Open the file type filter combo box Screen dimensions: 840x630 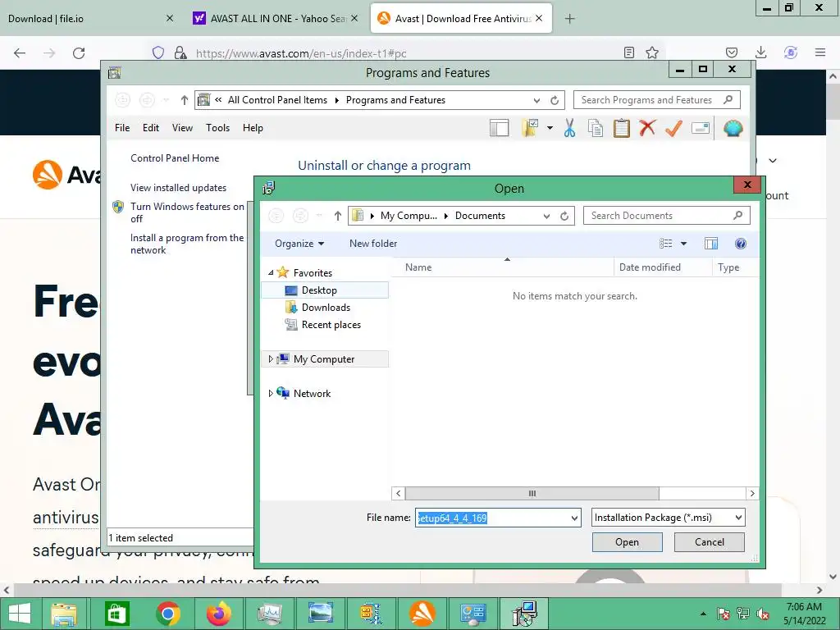coord(668,518)
